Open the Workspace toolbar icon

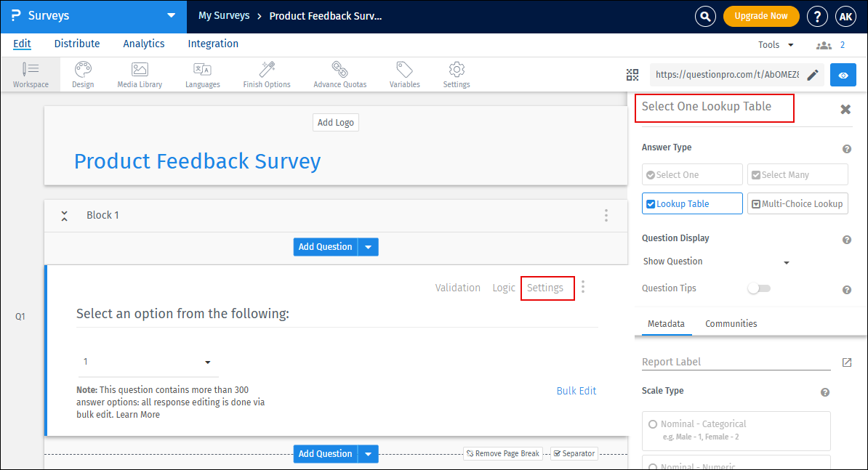(31, 75)
